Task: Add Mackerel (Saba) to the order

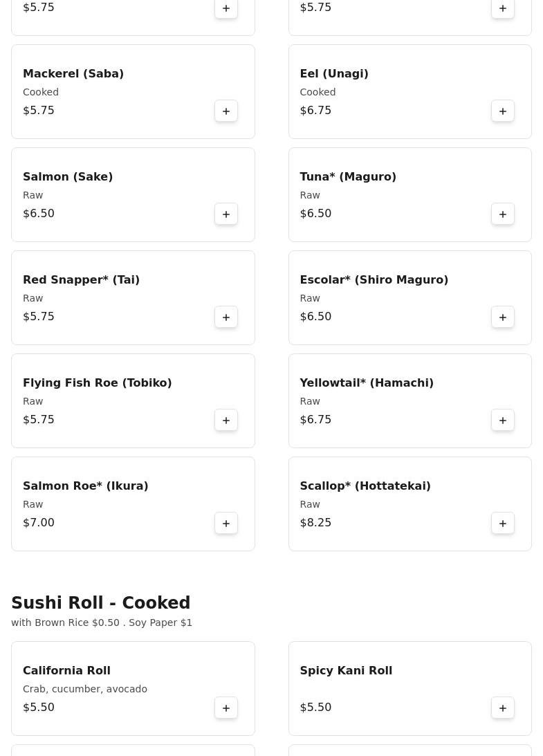Action: tap(226, 111)
